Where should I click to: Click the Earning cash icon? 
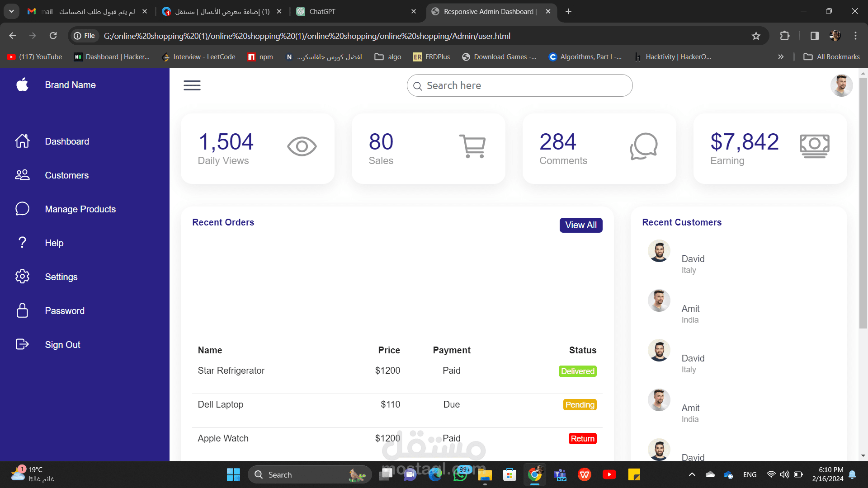pyautogui.click(x=814, y=146)
